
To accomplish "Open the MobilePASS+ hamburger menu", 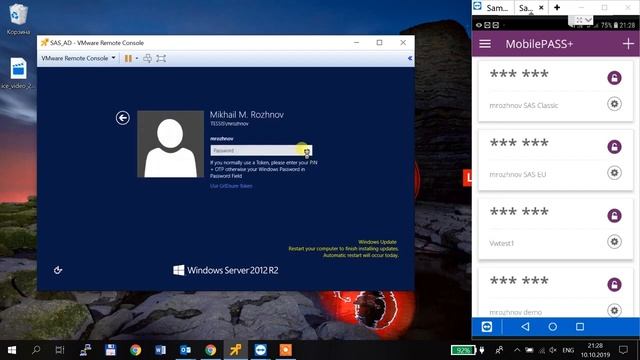I will coord(485,44).
